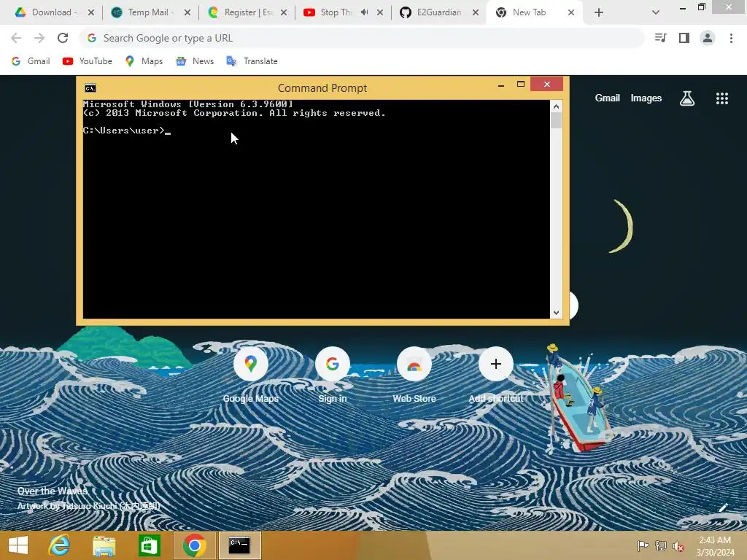Screen dimensions: 747x560
Task: Click the Command Prompt scroll down arrow
Action: point(556,313)
